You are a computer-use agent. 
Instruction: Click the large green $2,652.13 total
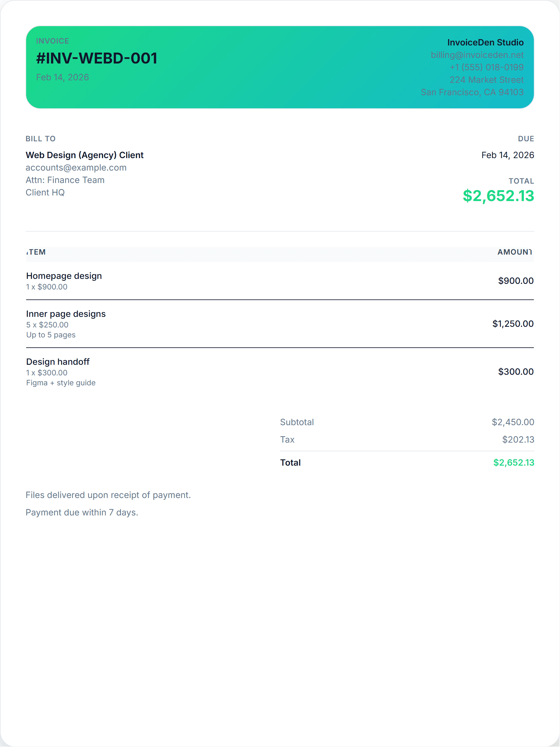(498, 196)
